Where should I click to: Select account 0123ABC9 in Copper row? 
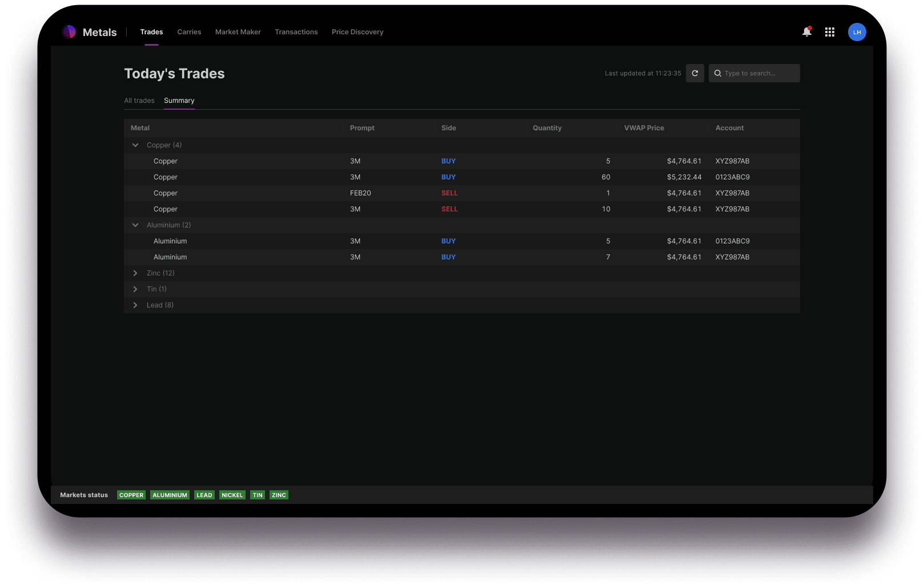(733, 177)
